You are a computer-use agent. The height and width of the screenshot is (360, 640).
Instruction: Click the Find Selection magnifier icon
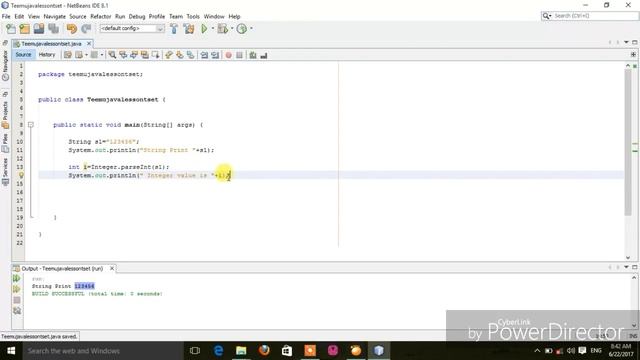click(112, 55)
